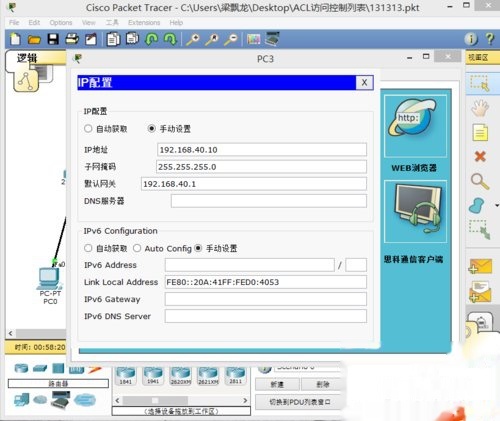Click the IPv6 Address input field
The width and height of the screenshot is (500, 421).
click(249, 265)
